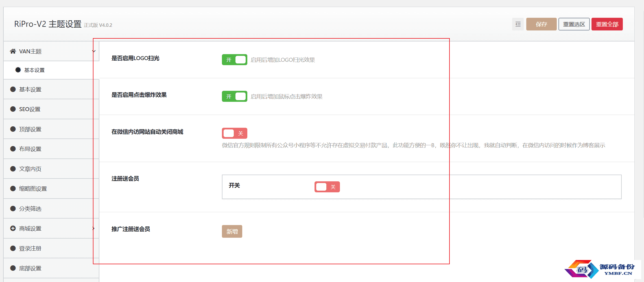Open 文章内页 settings
This screenshot has width=644, height=282.
51,169
